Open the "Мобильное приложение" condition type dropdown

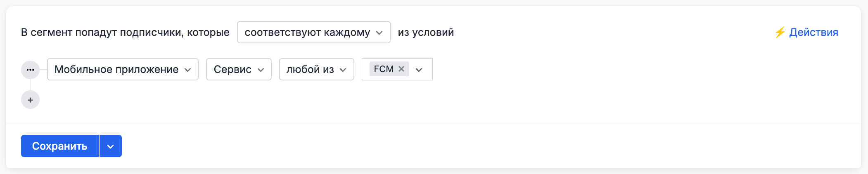[x=116, y=69]
